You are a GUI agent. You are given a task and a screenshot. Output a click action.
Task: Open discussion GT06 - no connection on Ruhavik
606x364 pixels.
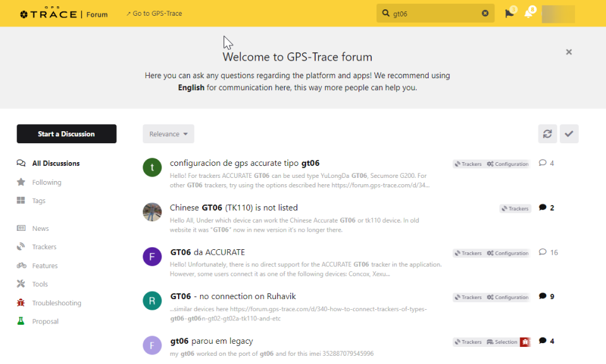(233, 296)
